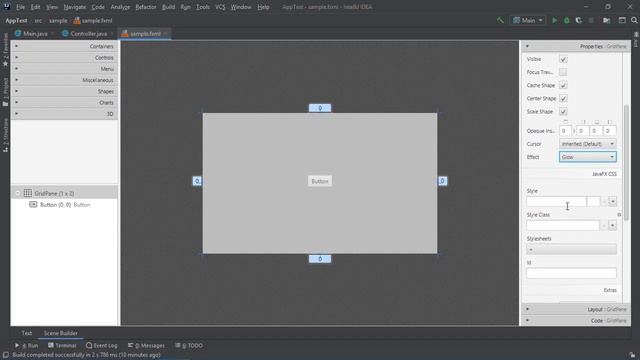This screenshot has width=640, height=360.
Task: Switch to the Text view tab
Action: (x=27, y=333)
